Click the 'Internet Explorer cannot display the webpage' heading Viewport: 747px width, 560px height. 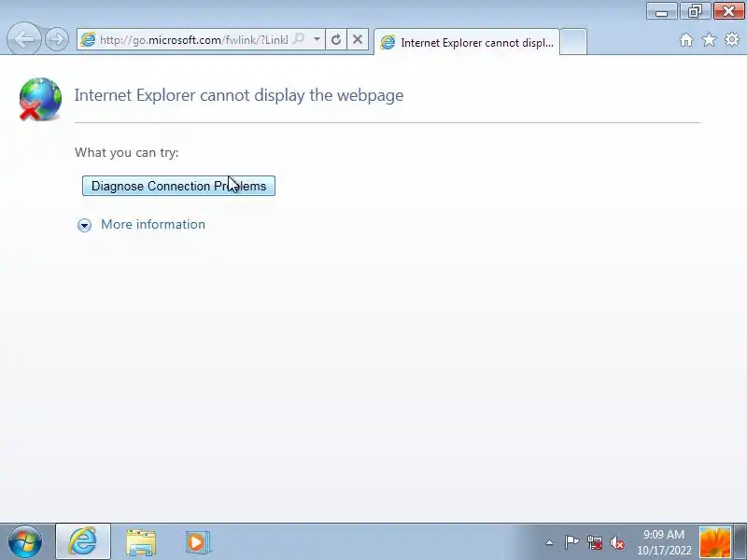click(239, 95)
